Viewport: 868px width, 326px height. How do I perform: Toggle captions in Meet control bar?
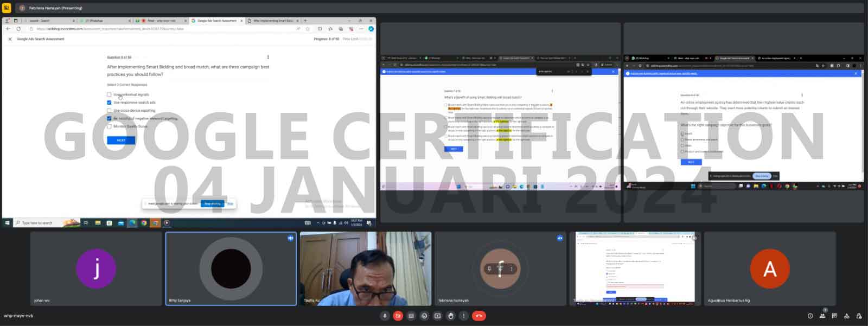[x=411, y=316]
